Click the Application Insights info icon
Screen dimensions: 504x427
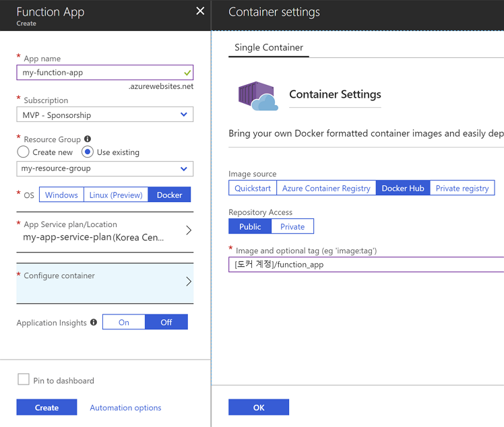[94, 323]
